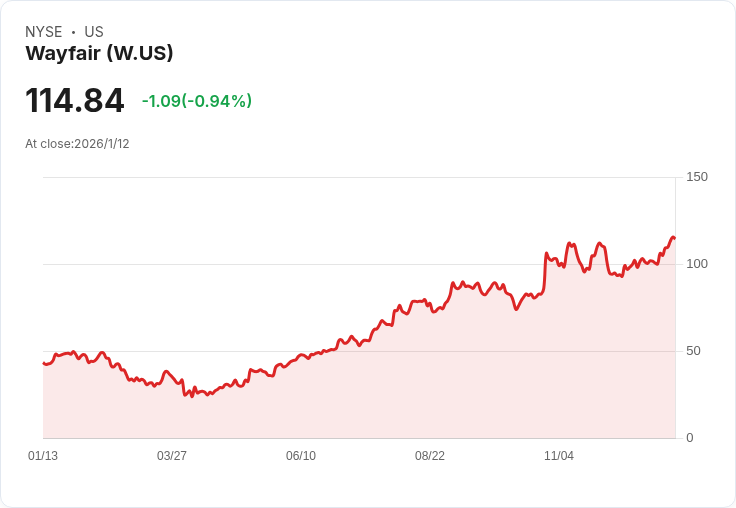
Task: Click the 0 y-axis label
Action: coord(690,438)
